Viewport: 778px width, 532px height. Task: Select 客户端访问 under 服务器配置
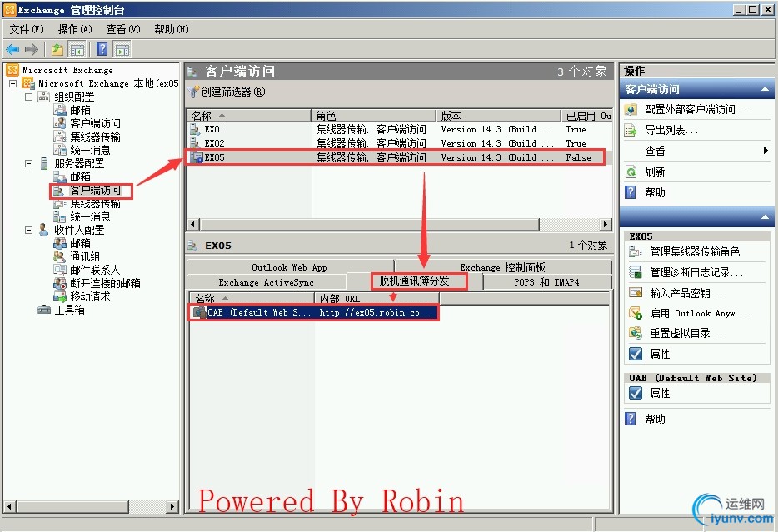[95, 191]
